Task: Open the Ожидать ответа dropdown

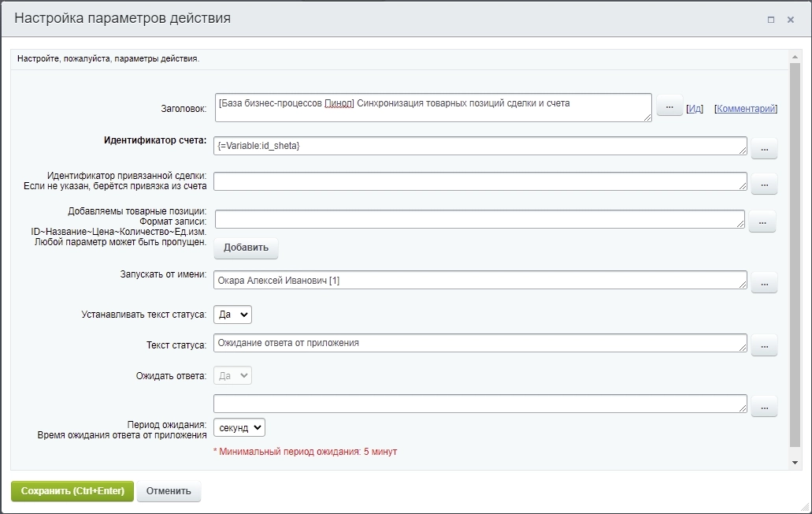Action: click(x=233, y=376)
